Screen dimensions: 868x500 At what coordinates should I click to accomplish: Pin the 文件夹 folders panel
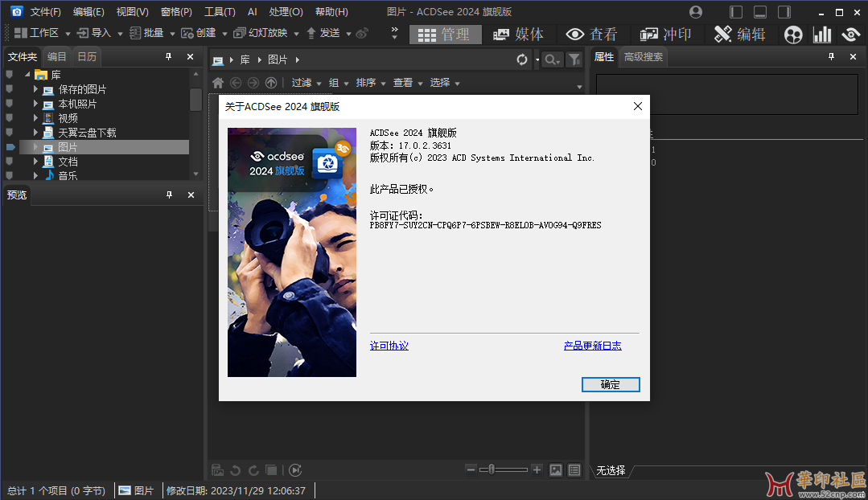point(169,56)
